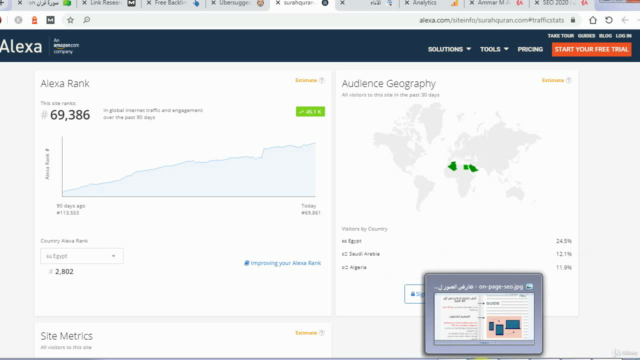Click help icon beside Audience Geography Estimate
Image resolution: width=640 pixels, height=360 pixels.
pyautogui.click(x=569, y=80)
